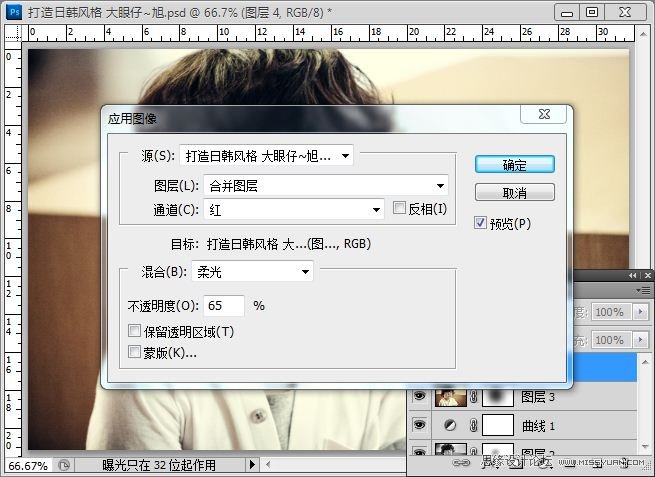This screenshot has width=655, height=477.
Task: Select the layer named 曲线 1
Action: tap(538, 426)
